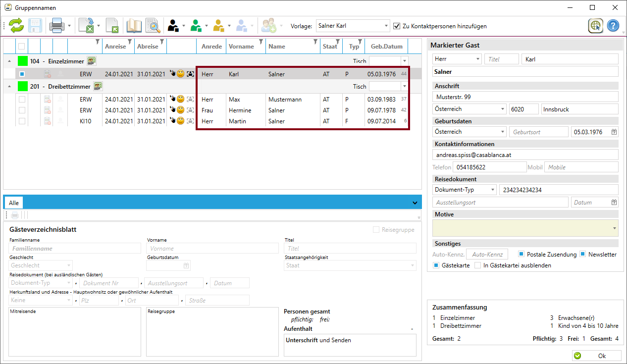Collapse the 201 - Dreibettzimmer group
627x364 pixels.
pyautogui.click(x=9, y=86)
